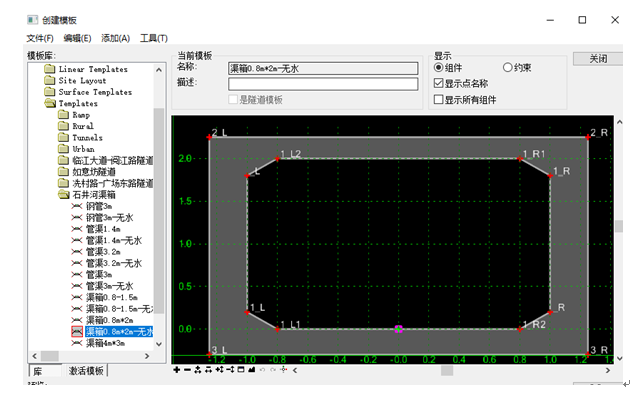Select the 约束 radio button
The height and width of the screenshot is (395, 630).
tap(507, 68)
